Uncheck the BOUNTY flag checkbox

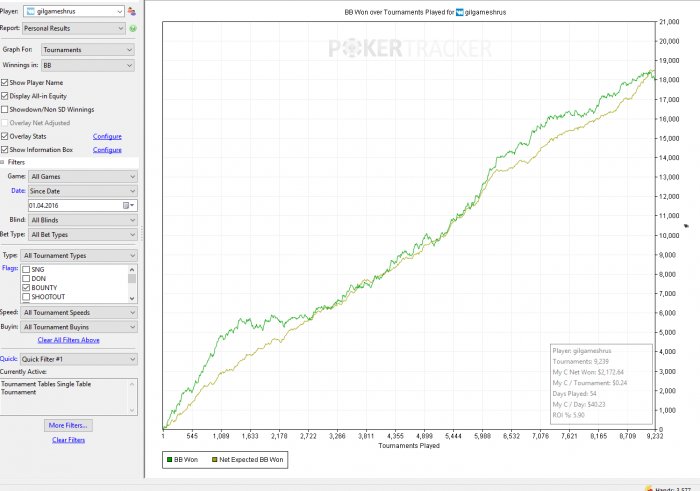[x=26, y=287]
